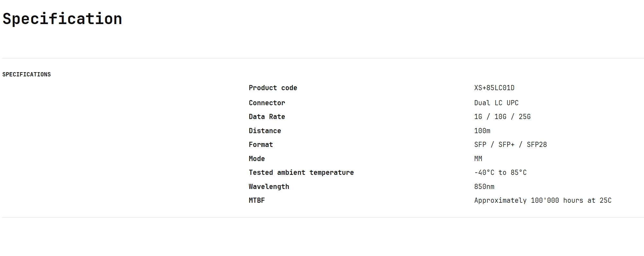Click the Specification page heading
This screenshot has height=256, width=644.
click(x=62, y=19)
